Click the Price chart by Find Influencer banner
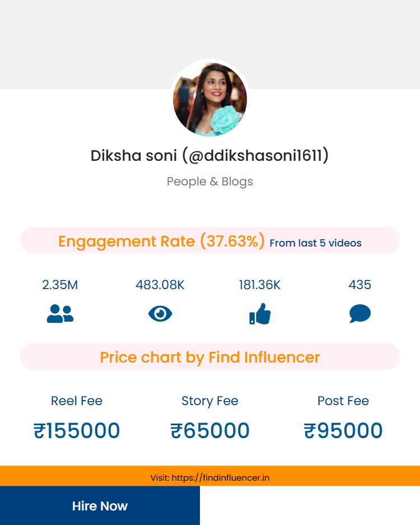The width and height of the screenshot is (420, 525). pyautogui.click(x=209, y=357)
